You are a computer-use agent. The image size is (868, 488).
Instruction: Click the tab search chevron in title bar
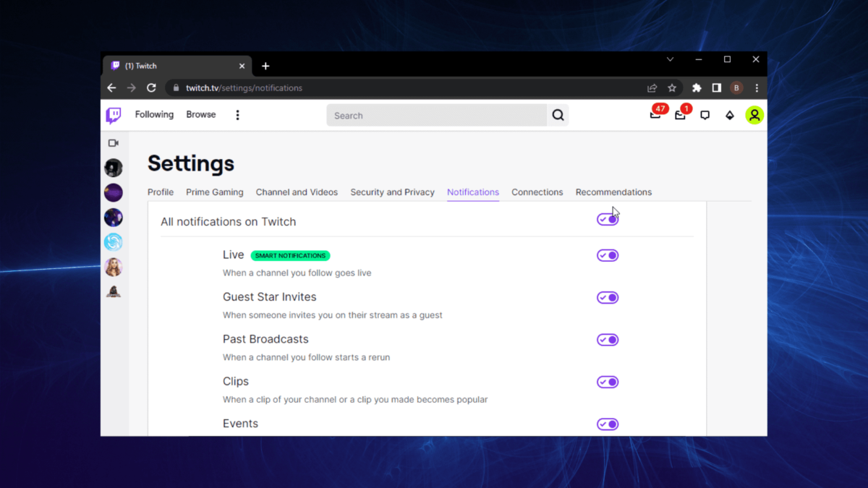[670, 59]
